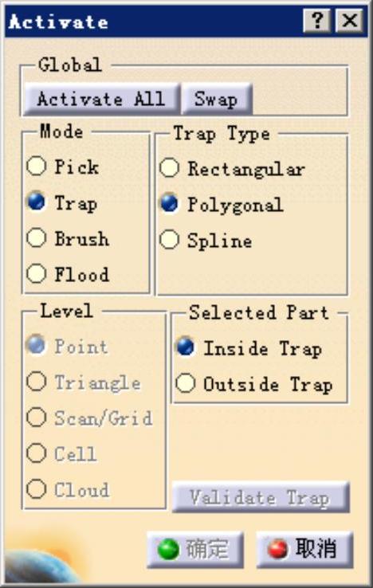Image resolution: width=373 pixels, height=588 pixels.
Task: Click the help question mark icon
Action: pyautogui.click(x=317, y=20)
